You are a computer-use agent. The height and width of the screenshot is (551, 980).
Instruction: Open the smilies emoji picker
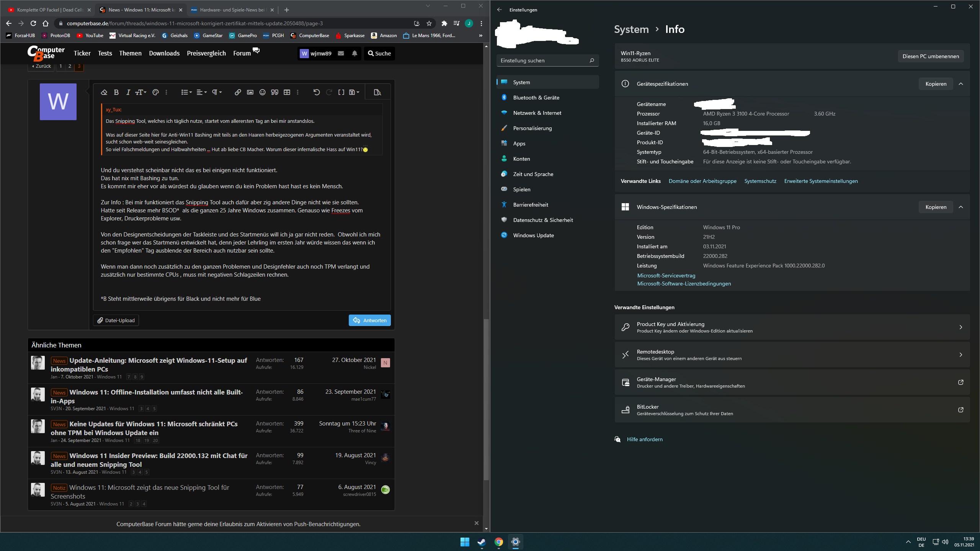[x=262, y=92]
